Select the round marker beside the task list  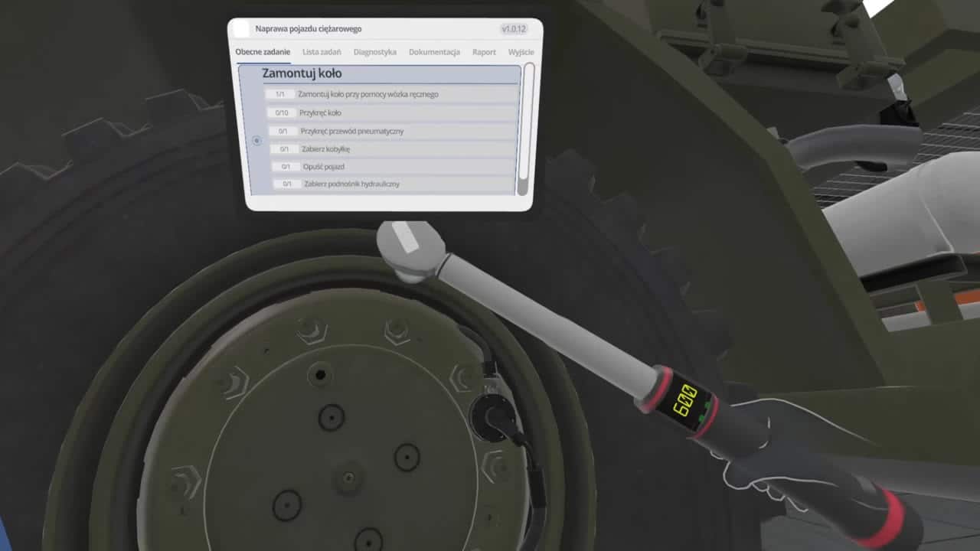coord(256,140)
